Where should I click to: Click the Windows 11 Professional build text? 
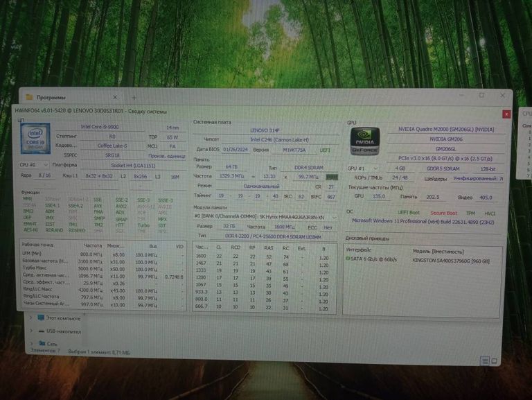(423, 221)
